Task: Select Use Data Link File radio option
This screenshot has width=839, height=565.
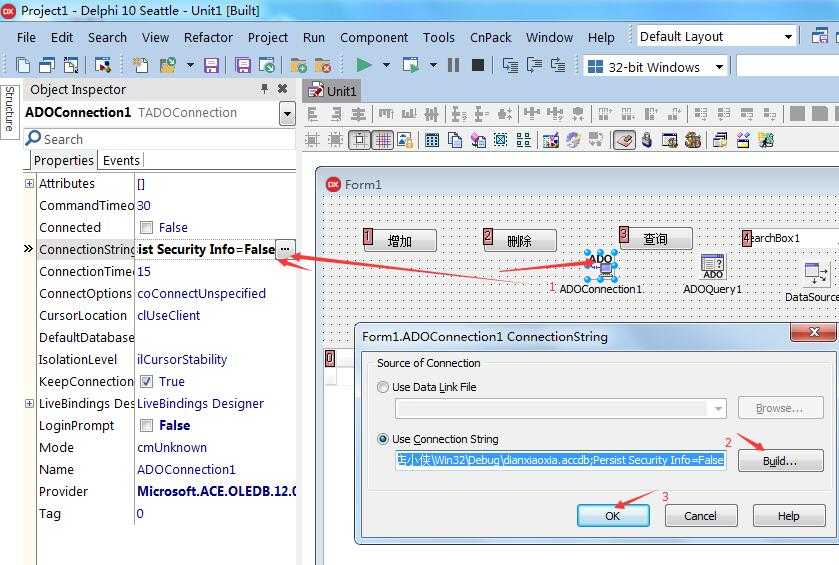Action: tap(383, 387)
